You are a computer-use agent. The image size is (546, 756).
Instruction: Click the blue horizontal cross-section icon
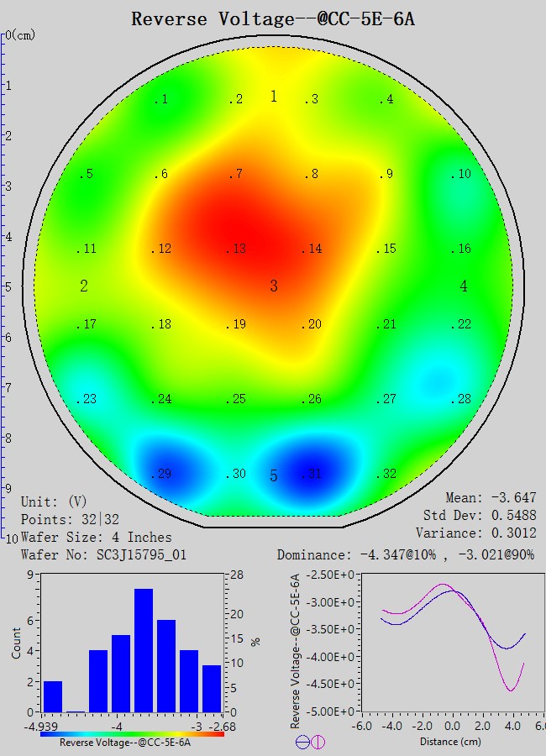[x=302, y=742]
